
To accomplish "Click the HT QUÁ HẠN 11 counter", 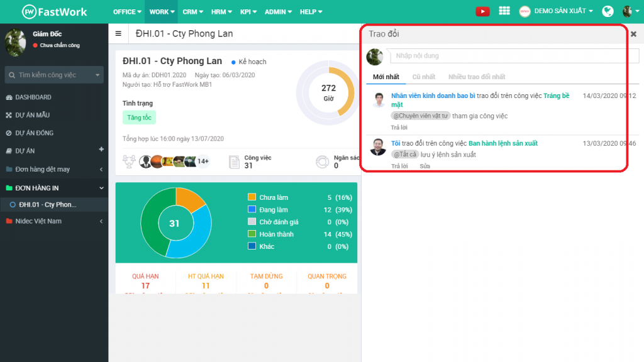I will coord(206,282).
